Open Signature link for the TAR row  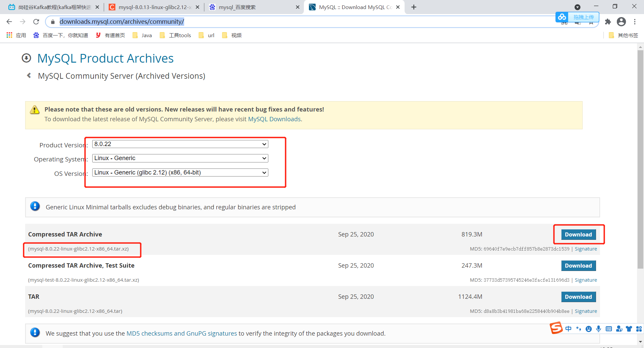click(x=586, y=311)
